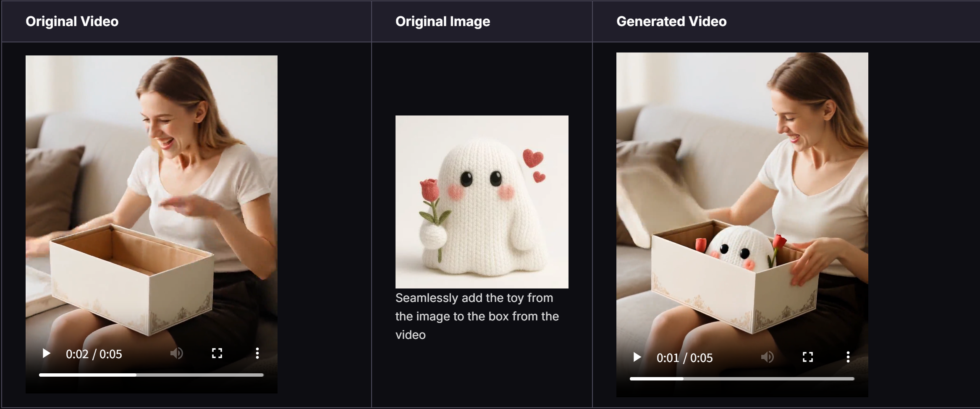Screen dimensions: 980x409
Task: Seek within the Original Video progress bar
Action: click(151, 375)
